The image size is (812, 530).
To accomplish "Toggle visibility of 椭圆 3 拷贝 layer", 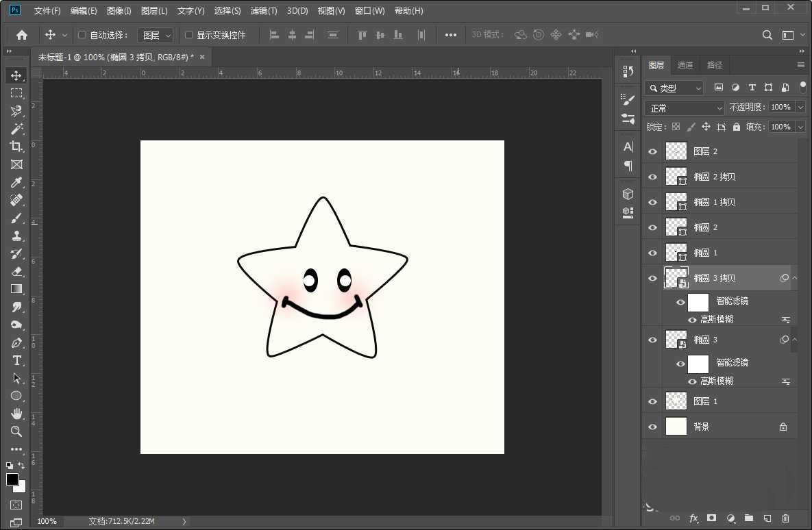I will point(652,278).
